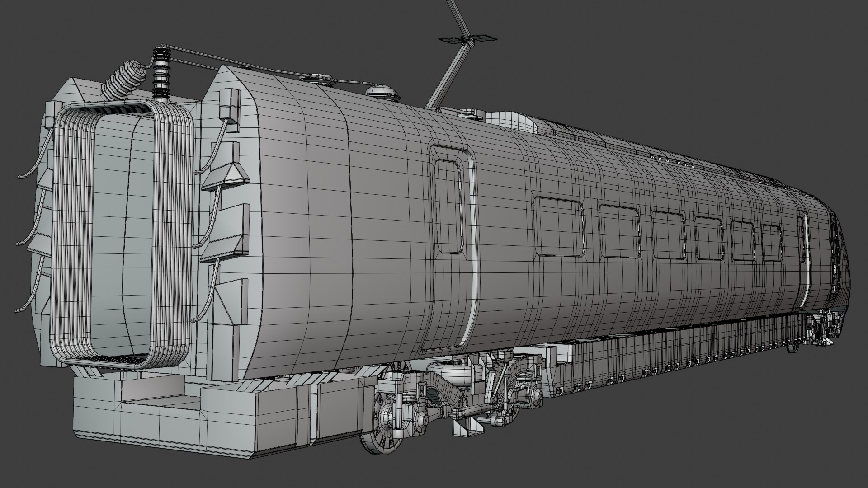Select the first side window after the door
This screenshot has height=488, width=868.
559,227
